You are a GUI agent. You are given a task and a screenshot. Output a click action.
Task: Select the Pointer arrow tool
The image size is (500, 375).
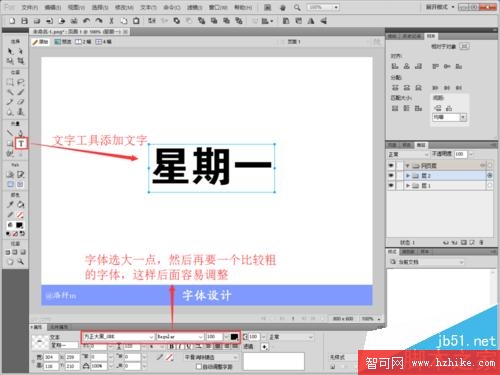pos(10,51)
